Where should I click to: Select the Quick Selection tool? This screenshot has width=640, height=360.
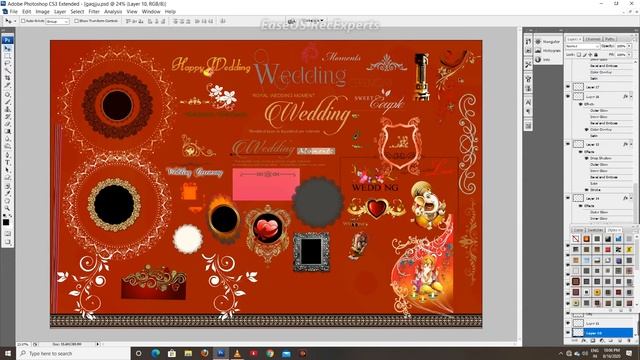(7, 71)
